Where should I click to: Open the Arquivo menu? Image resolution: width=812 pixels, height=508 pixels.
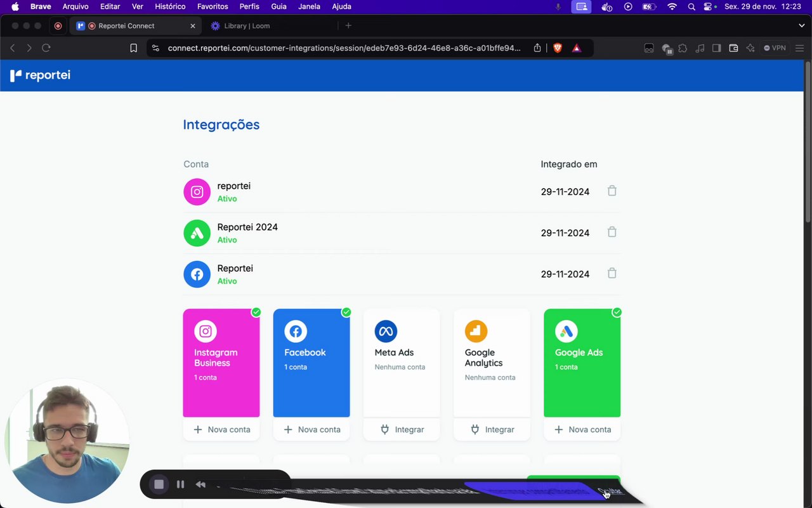[75, 6]
